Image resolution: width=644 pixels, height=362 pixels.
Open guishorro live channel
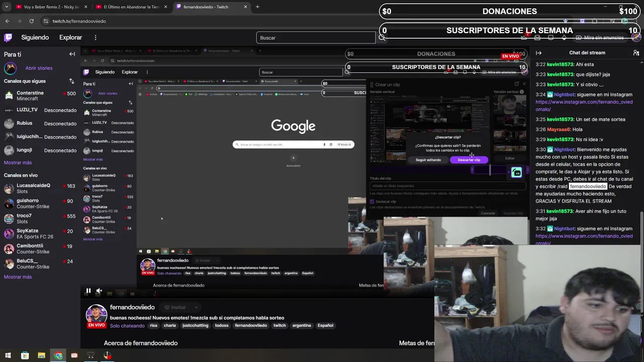coord(40,204)
